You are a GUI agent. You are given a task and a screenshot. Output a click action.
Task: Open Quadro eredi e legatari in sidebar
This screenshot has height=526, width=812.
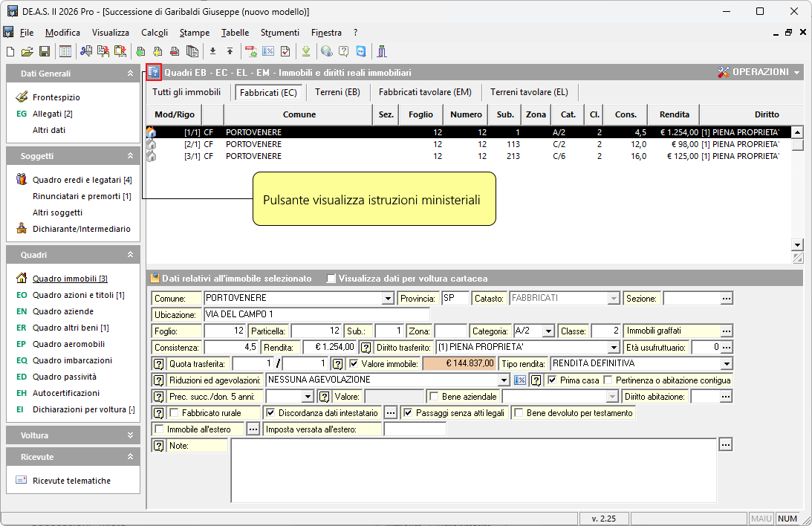[82, 180]
